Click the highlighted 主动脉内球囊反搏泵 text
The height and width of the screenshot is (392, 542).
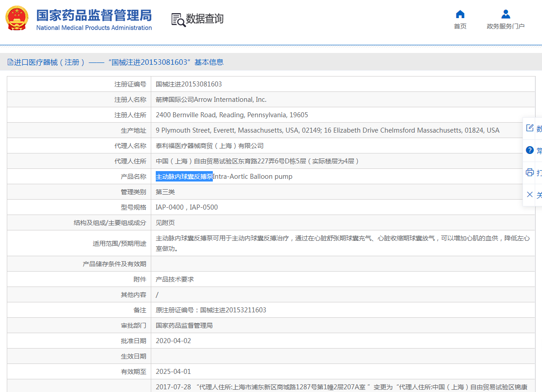184,177
